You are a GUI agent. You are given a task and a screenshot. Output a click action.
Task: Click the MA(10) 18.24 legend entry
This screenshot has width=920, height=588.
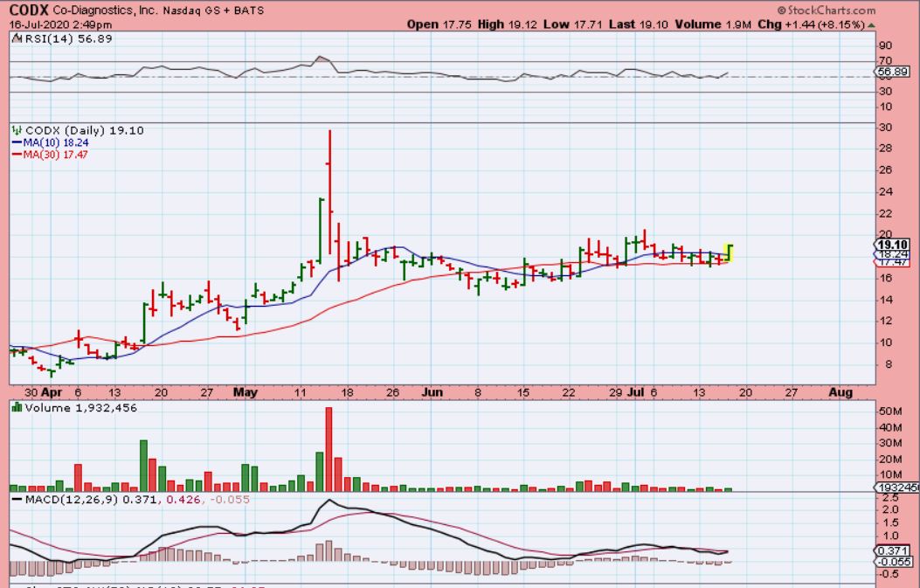[x=56, y=142]
